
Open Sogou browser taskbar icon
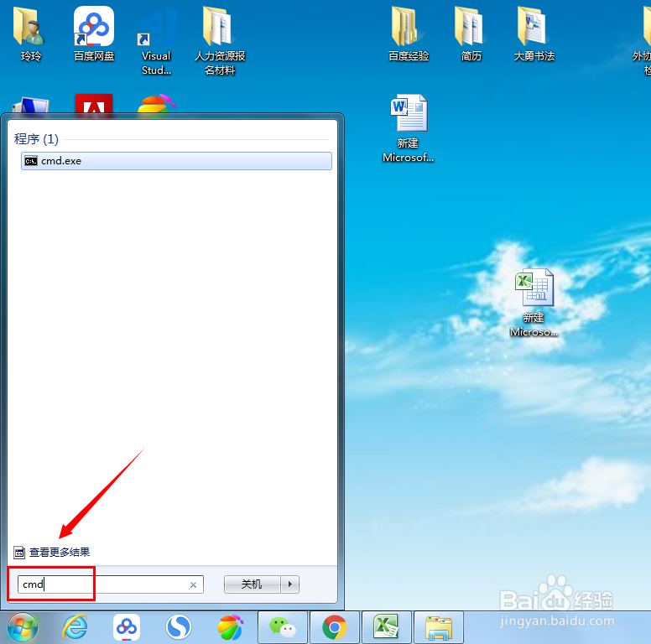tap(179, 627)
